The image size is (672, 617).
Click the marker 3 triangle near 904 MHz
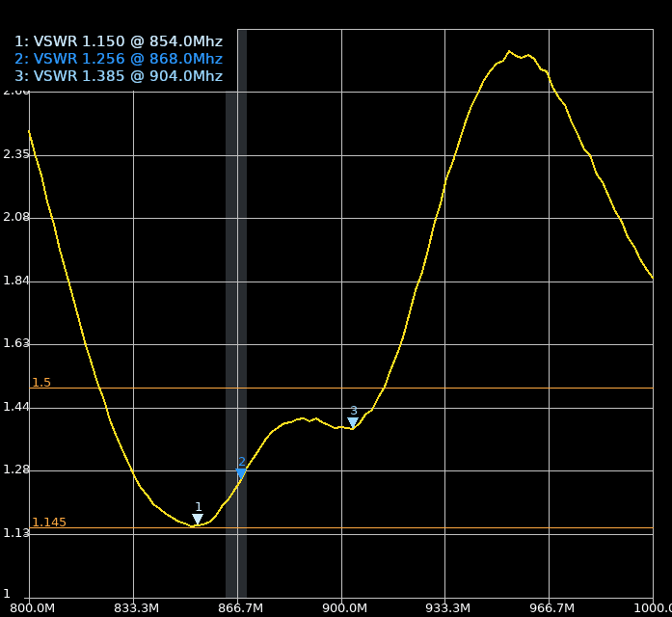tap(353, 422)
